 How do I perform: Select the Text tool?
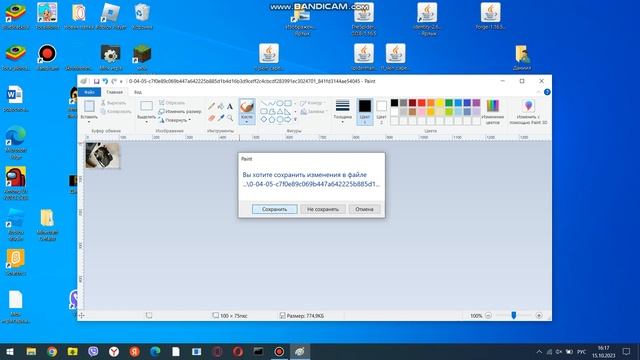(230, 106)
